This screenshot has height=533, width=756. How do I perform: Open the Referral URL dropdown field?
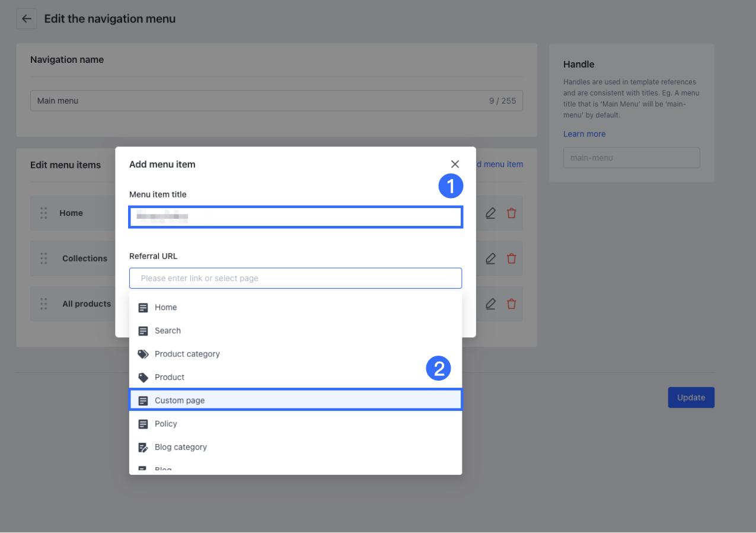click(x=295, y=278)
